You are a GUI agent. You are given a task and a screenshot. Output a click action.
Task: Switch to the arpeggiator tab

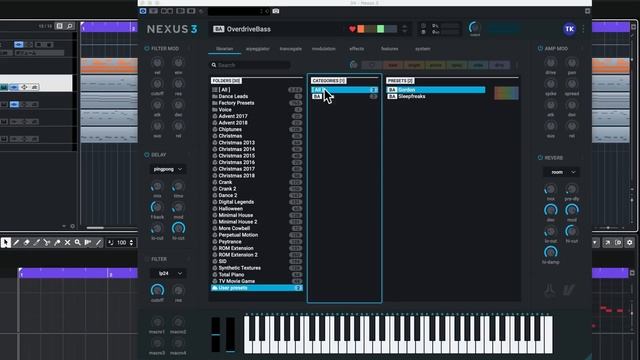coord(258,49)
